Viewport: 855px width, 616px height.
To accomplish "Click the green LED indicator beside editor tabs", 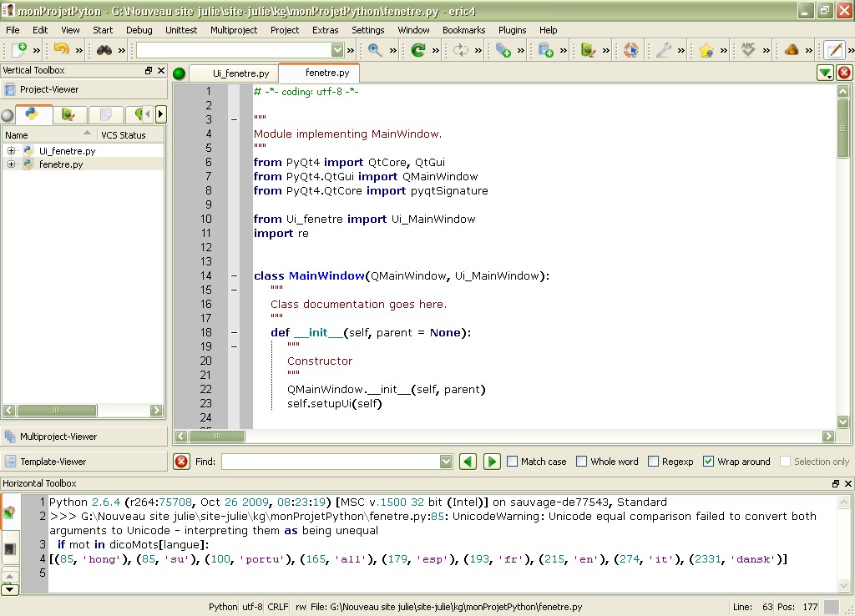I will pyautogui.click(x=179, y=73).
